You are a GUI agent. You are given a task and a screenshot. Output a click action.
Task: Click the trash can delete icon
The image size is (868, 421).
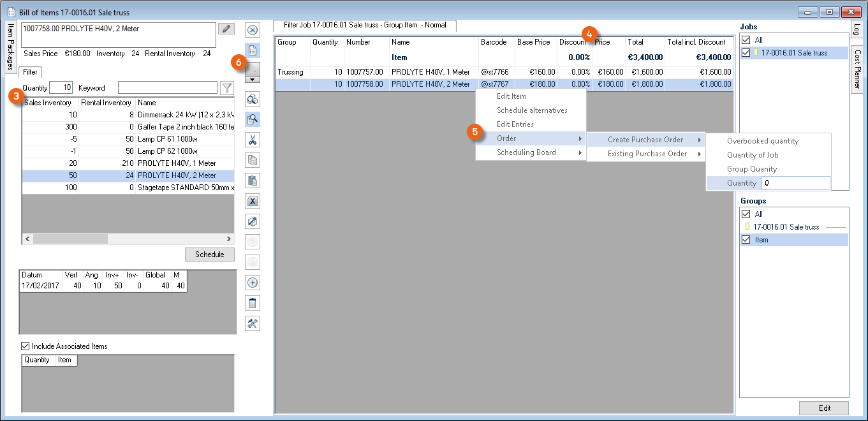pyautogui.click(x=253, y=303)
